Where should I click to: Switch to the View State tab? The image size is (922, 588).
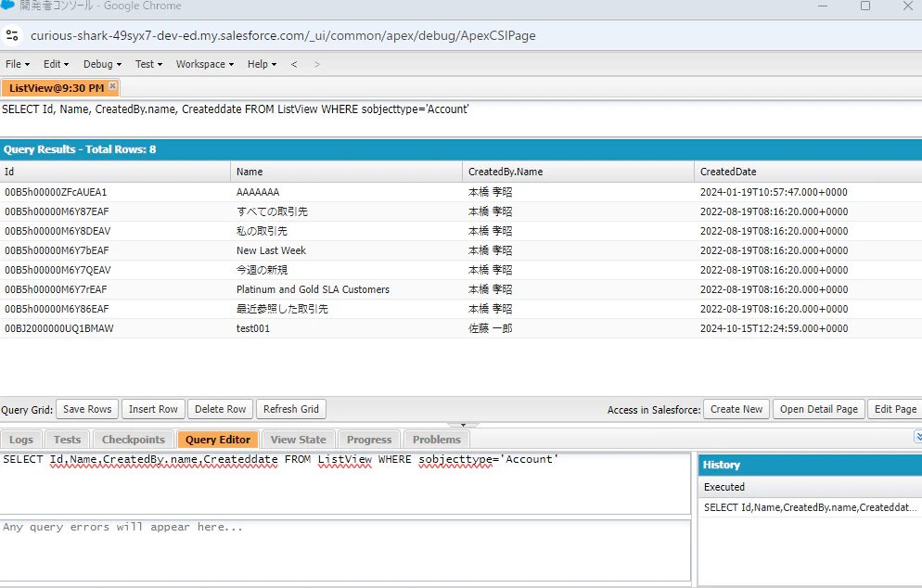tap(298, 440)
